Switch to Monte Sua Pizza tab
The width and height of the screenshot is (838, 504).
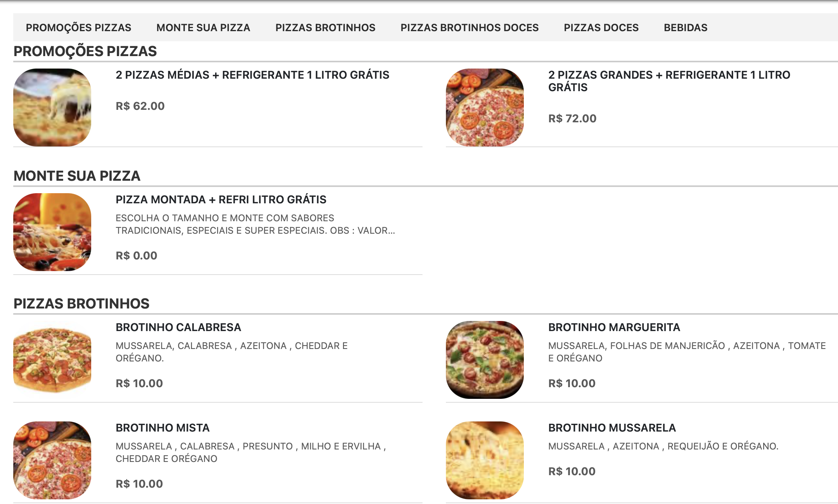(x=203, y=28)
